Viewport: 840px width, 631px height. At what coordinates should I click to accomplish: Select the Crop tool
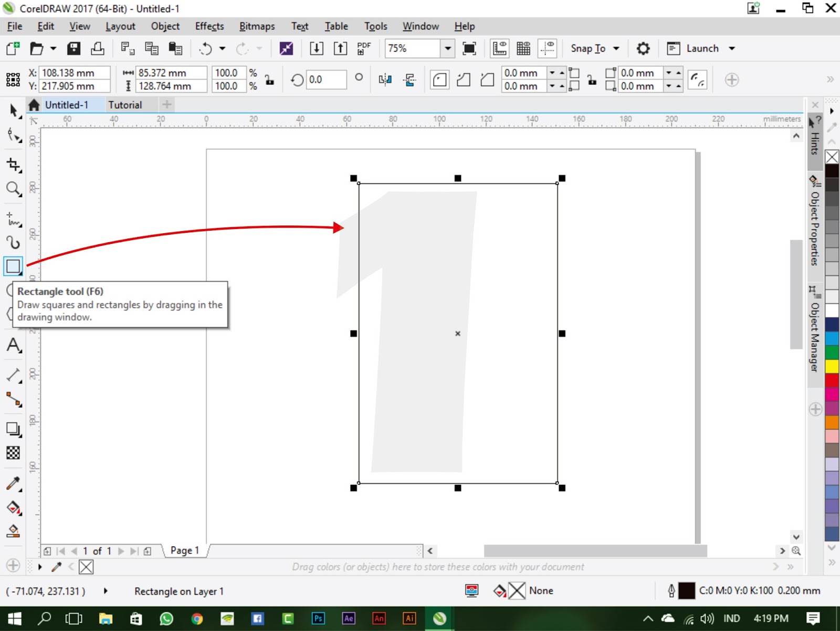point(13,164)
